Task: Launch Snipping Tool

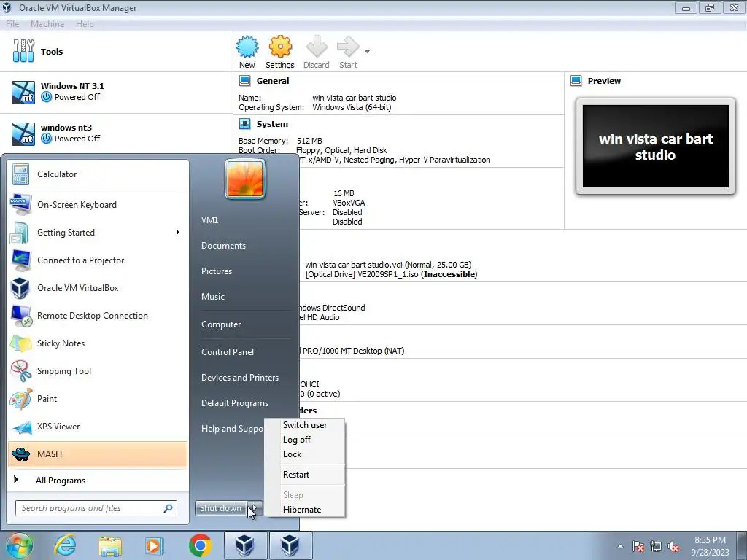Action: click(x=98, y=371)
